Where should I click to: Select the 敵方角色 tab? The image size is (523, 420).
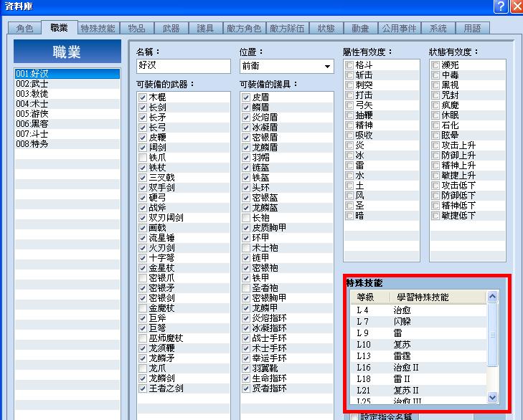point(244,28)
